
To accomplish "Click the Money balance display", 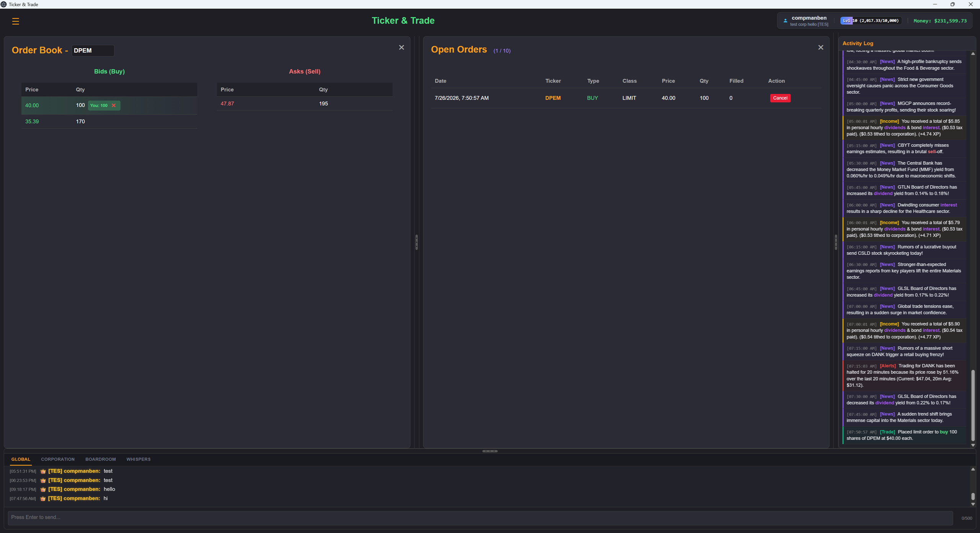I will click(940, 21).
